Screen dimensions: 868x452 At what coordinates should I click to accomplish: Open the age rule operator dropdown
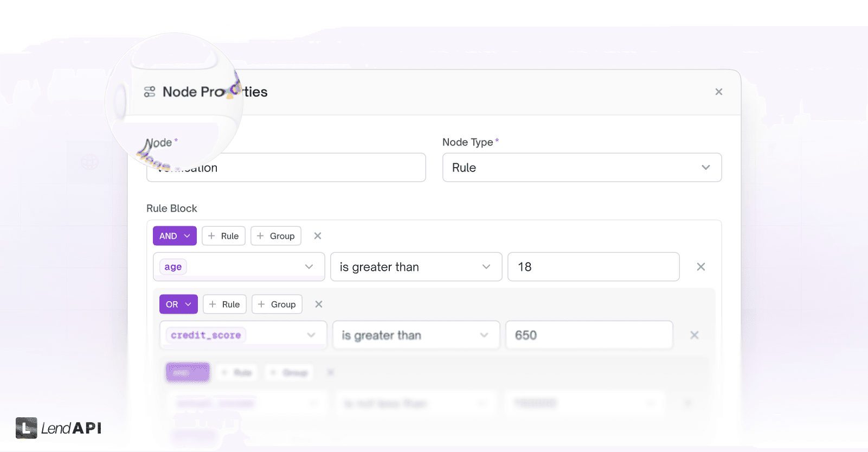(416, 266)
